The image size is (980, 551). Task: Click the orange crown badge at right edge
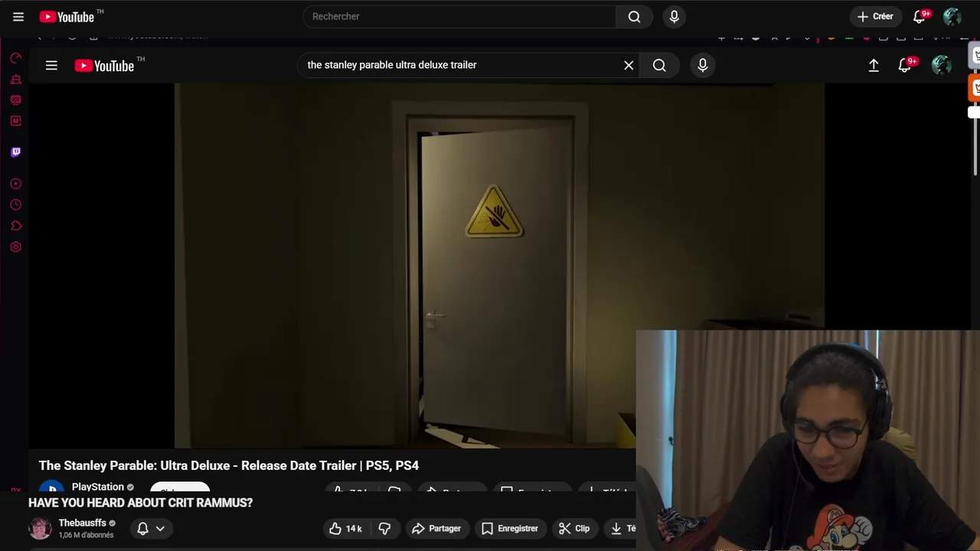975,88
